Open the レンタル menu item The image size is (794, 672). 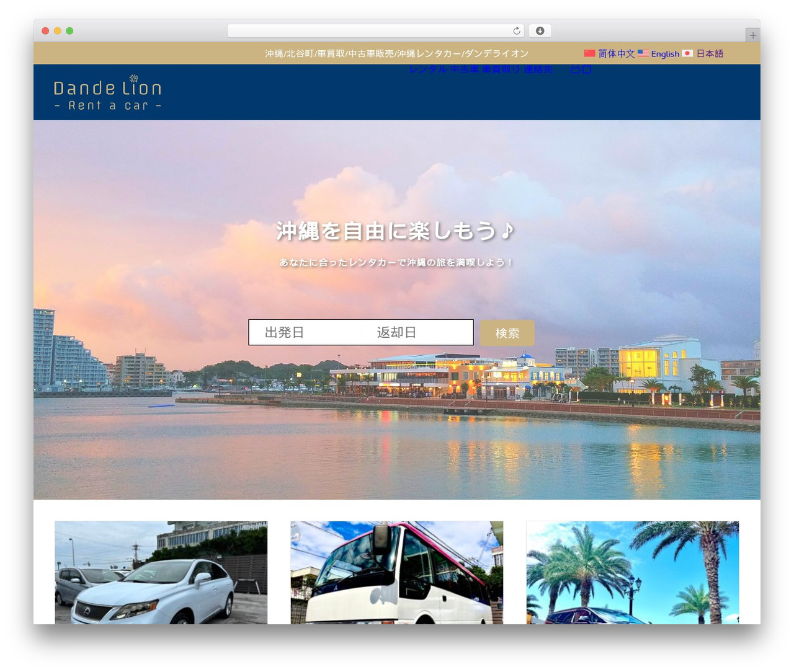coord(428,69)
